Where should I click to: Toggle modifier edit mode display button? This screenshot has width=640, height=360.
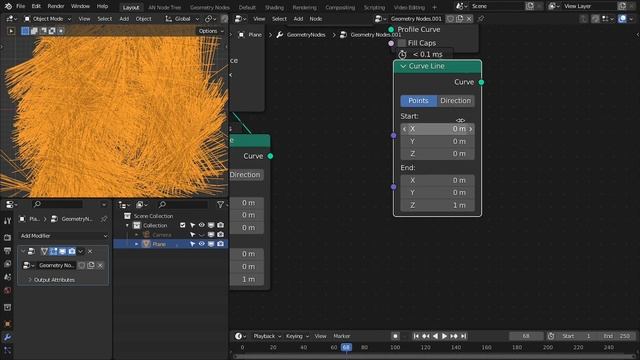point(53,251)
